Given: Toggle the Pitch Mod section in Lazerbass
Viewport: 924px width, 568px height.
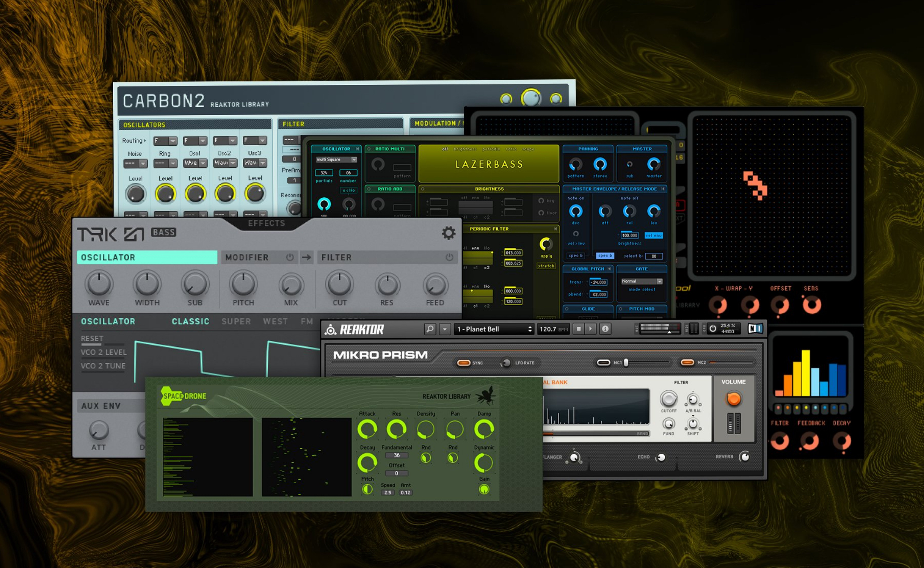Looking at the screenshot, I should [620, 309].
